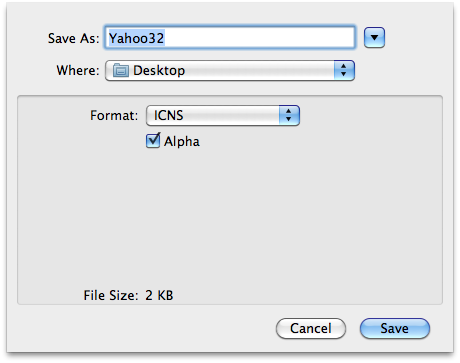Click inside the Save As filename field
The width and height of the screenshot is (460, 363).
(x=230, y=38)
